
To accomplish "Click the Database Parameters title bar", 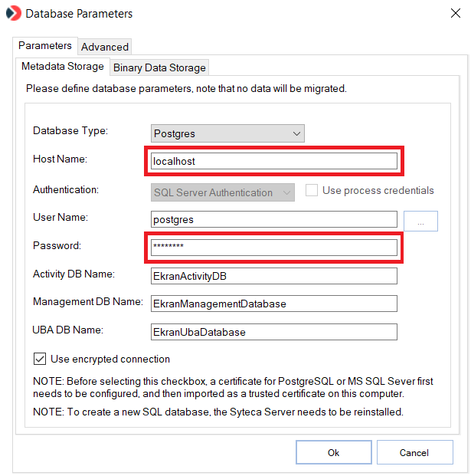I will (x=230, y=14).
